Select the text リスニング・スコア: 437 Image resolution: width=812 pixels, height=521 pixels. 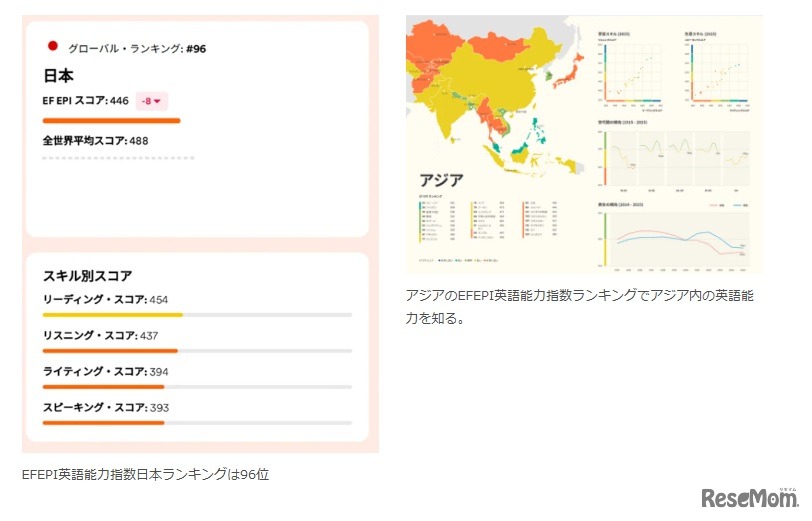pyautogui.click(x=100, y=336)
